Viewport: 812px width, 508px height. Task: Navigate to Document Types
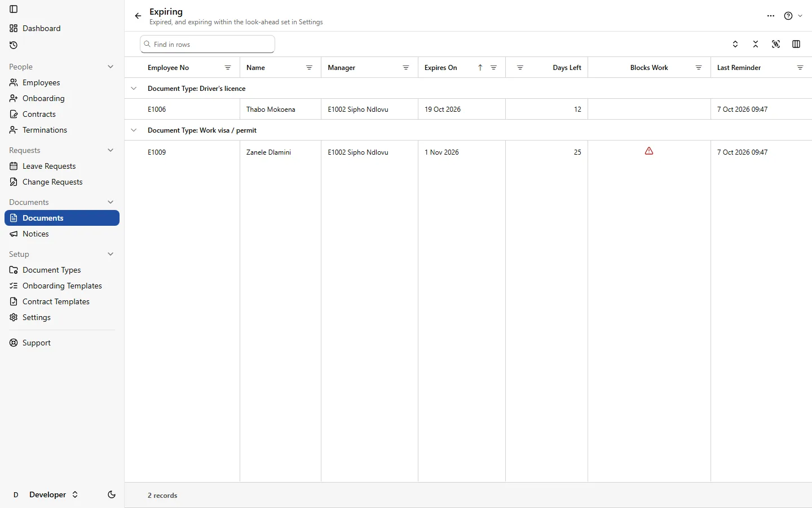pos(62,270)
